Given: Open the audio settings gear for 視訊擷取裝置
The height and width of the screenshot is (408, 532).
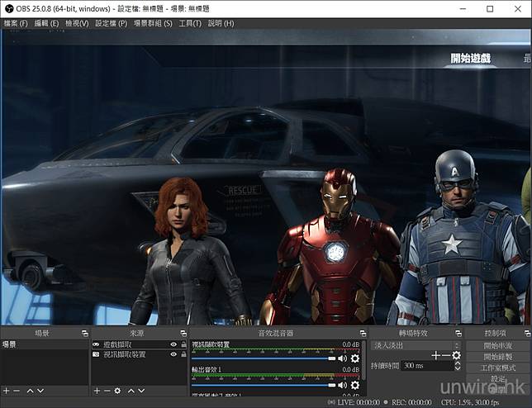Looking at the screenshot, I should pos(355,358).
